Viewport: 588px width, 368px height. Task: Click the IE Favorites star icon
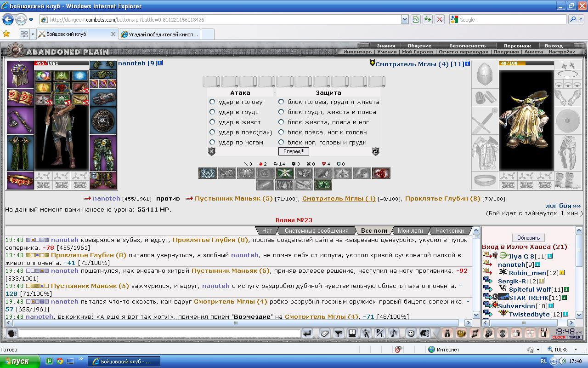[x=6, y=34]
